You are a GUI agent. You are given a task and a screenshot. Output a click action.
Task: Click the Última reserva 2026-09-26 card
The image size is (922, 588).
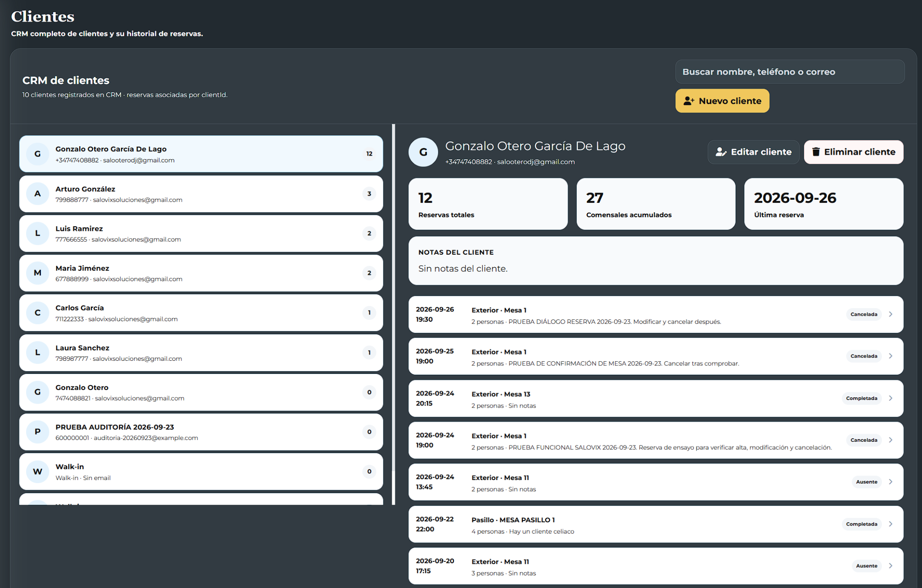[823, 204]
